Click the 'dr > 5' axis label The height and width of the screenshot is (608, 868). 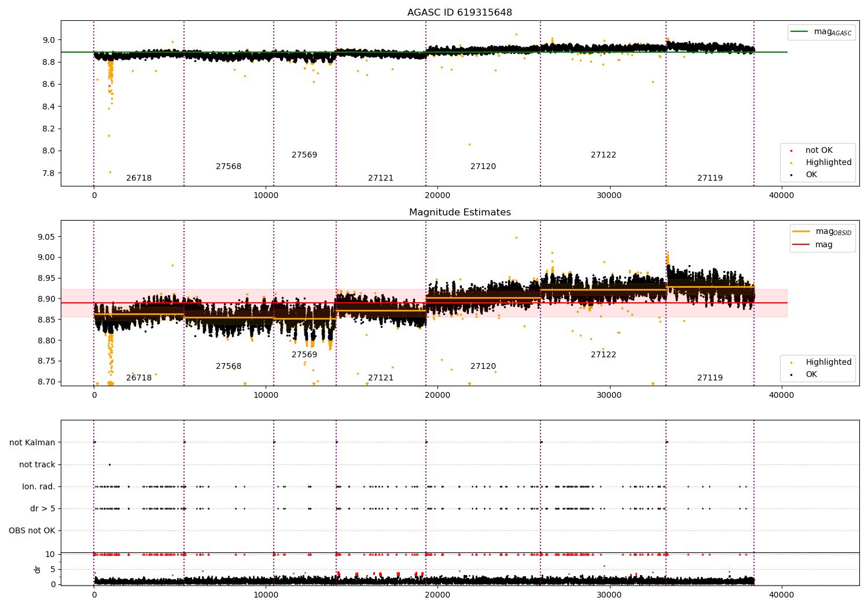[43, 508]
